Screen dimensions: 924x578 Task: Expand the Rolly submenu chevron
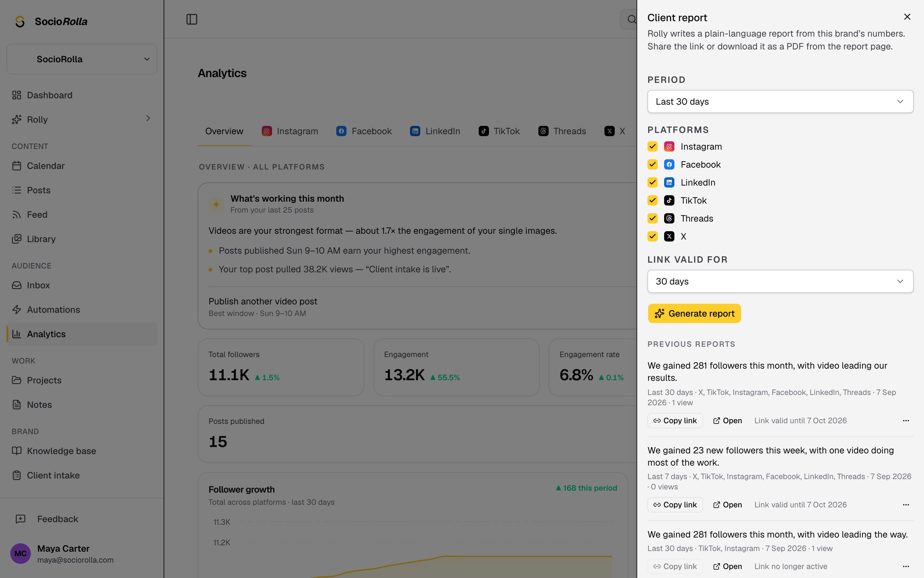click(148, 118)
